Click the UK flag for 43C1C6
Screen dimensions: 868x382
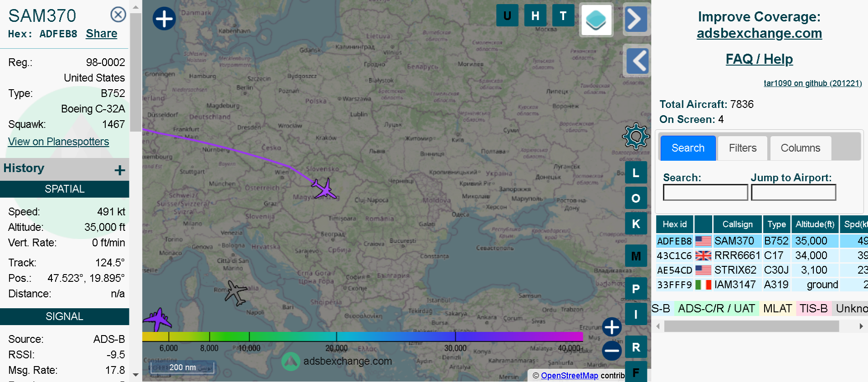(x=703, y=255)
